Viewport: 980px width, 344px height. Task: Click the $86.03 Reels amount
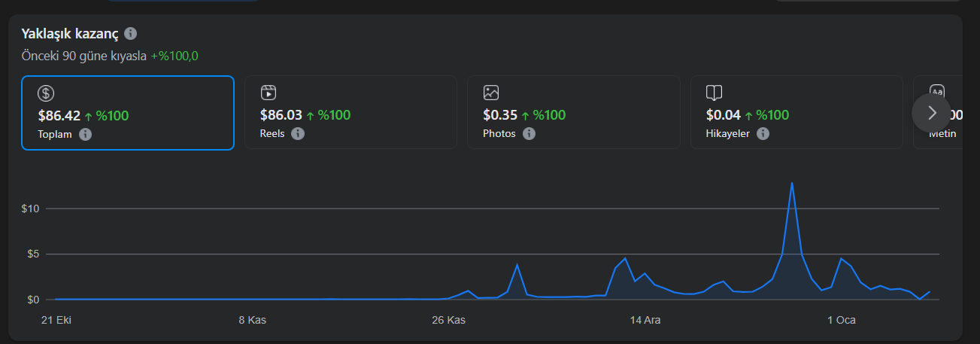click(281, 115)
